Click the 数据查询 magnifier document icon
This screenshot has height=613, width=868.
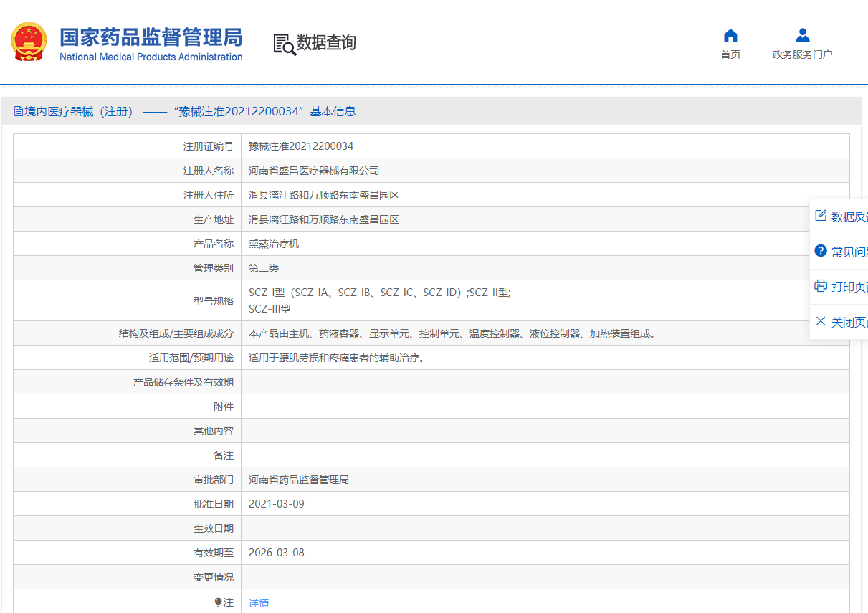point(285,44)
